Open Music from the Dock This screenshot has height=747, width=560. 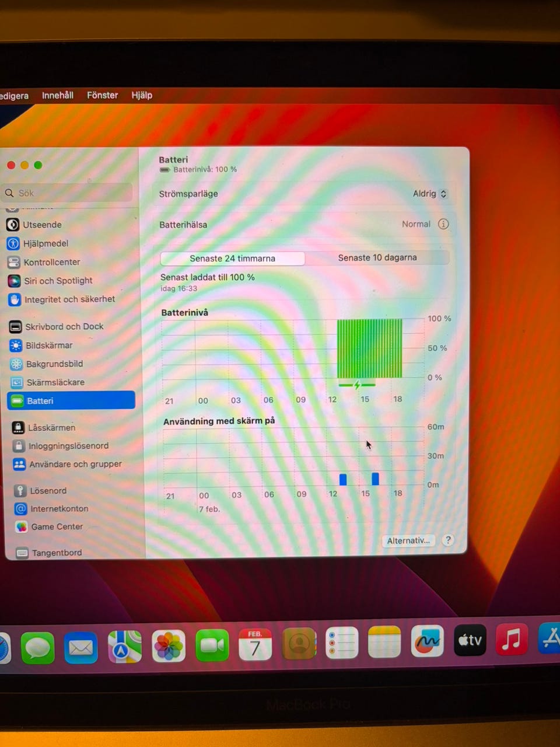point(512,639)
